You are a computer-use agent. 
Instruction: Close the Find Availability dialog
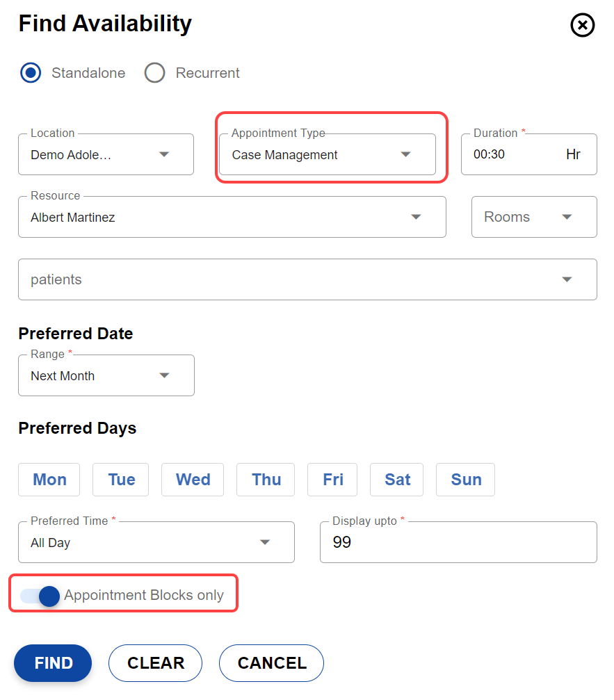click(x=582, y=26)
